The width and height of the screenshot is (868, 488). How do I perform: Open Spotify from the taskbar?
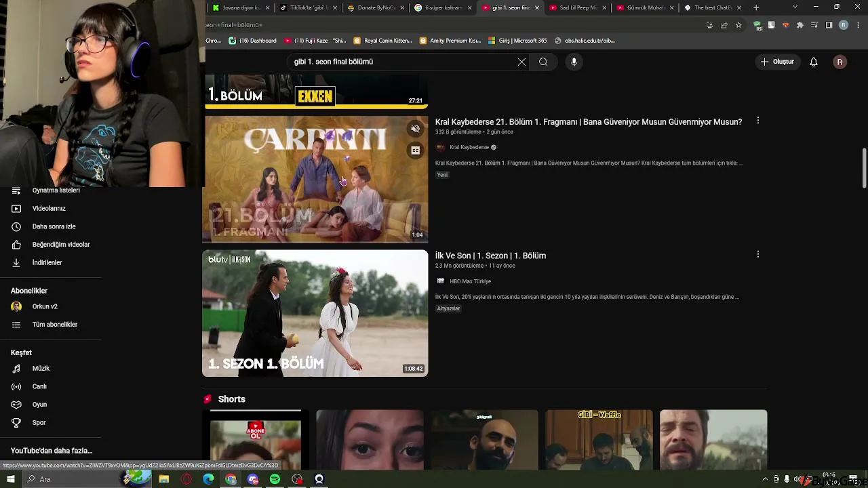click(275, 479)
